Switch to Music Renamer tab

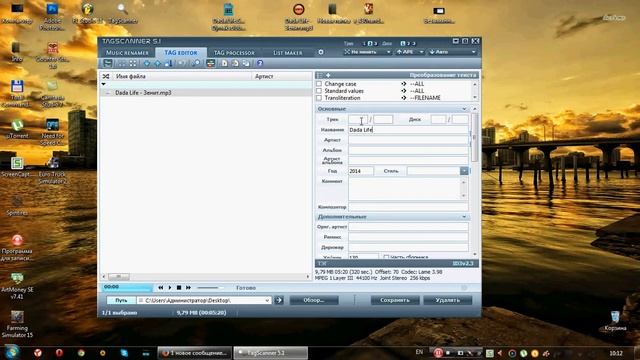pyautogui.click(x=127, y=53)
